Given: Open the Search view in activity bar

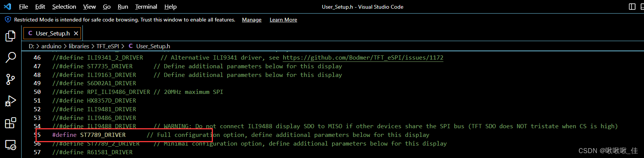Looking at the screenshot, I should click(x=11, y=58).
